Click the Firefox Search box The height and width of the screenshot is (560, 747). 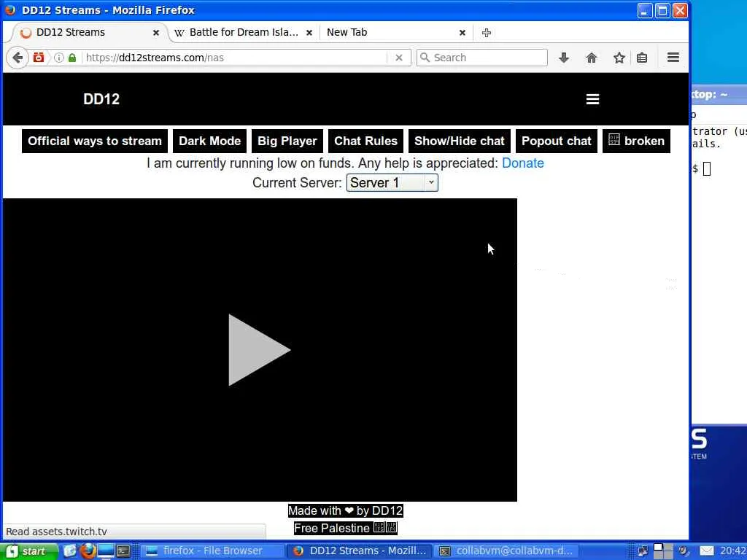(x=482, y=58)
